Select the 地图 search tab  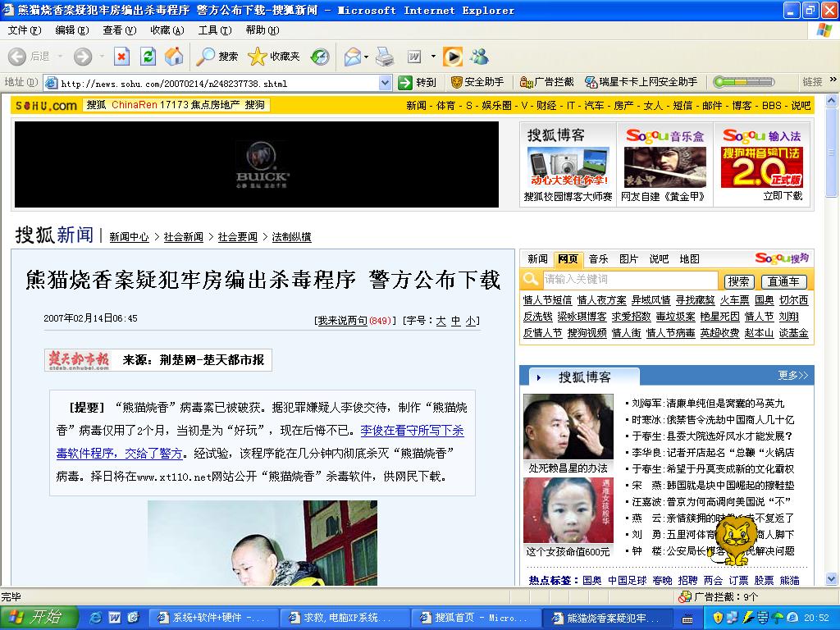tap(689, 258)
